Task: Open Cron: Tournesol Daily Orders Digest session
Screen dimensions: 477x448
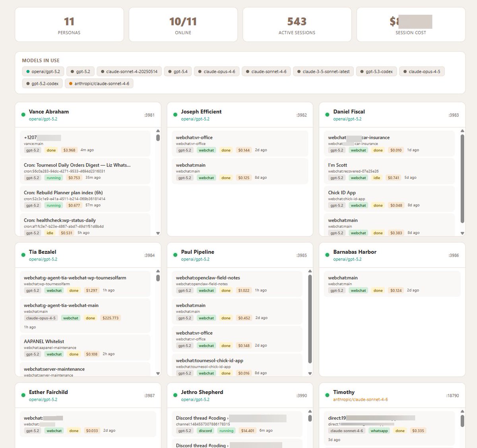Action: point(85,171)
